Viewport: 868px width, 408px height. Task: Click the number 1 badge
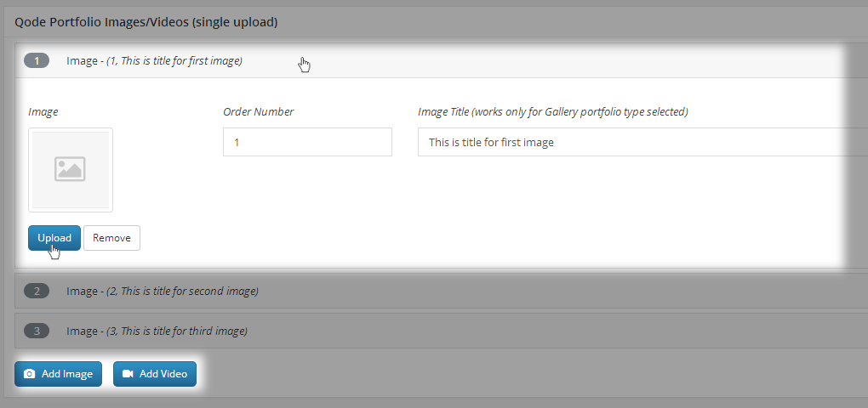pyautogui.click(x=37, y=61)
